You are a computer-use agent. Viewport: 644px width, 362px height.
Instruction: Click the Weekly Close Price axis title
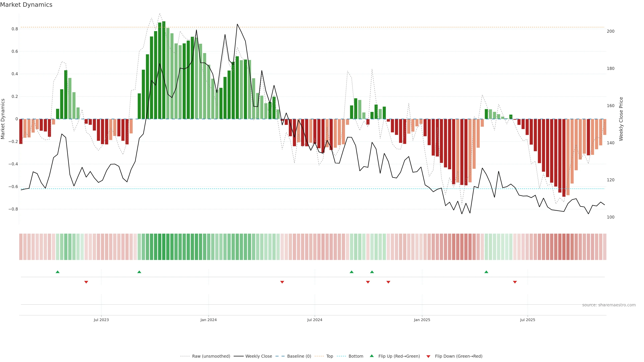pyautogui.click(x=621, y=119)
